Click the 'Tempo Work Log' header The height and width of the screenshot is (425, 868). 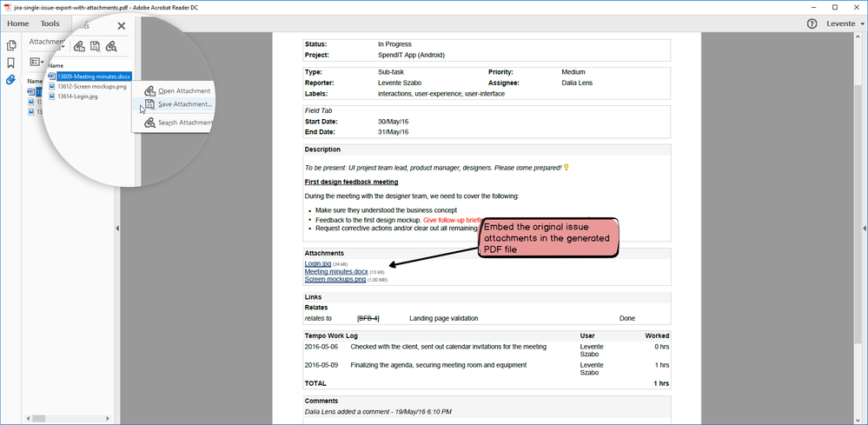coord(332,335)
